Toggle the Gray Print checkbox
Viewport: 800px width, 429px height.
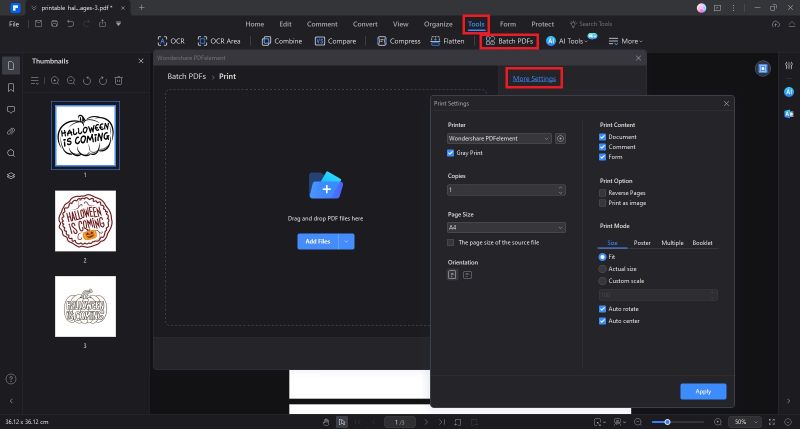click(450, 153)
